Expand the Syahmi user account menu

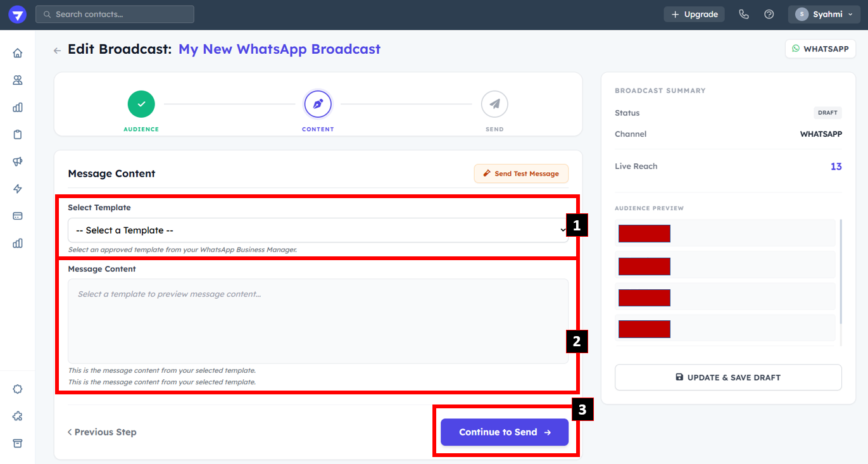coord(824,15)
